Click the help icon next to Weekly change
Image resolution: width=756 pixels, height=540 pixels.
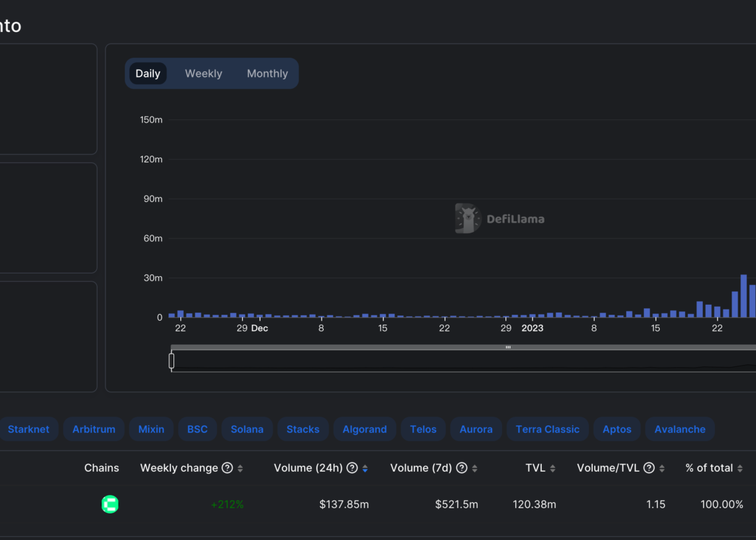pyautogui.click(x=227, y=468)
